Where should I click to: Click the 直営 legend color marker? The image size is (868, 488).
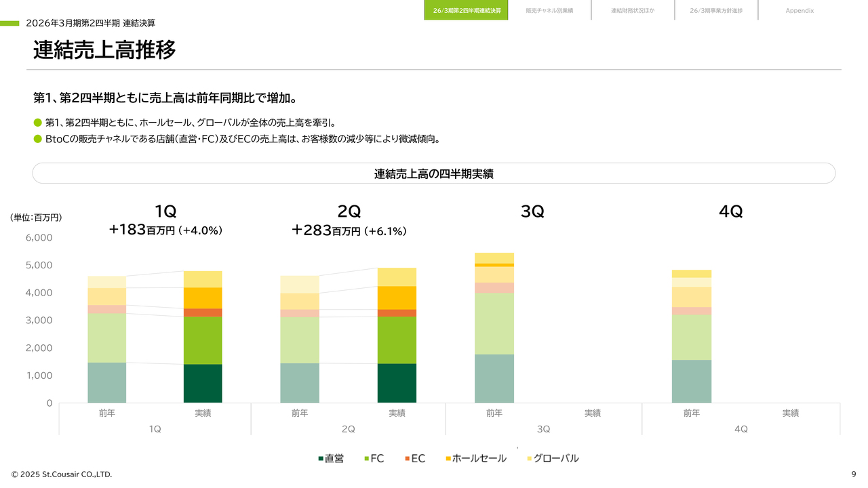click(321, 459)
